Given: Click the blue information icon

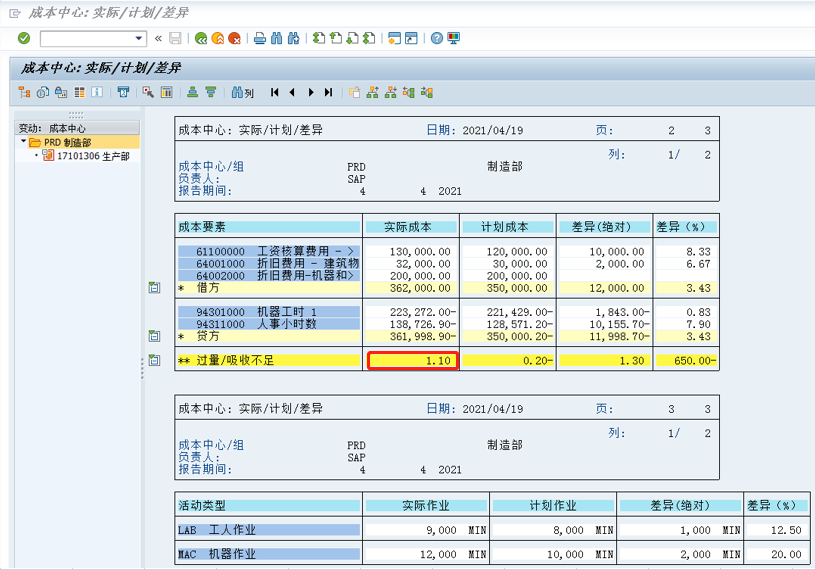Looking at the screenshot, I should click(97, 92).
